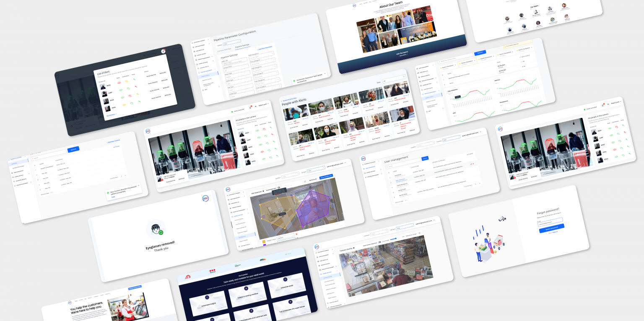Image resolution: width=644 pixels, height=321 pixels.
Task: Toggle the Show Camera Objective switch
Action: click(x=380, y=242)
